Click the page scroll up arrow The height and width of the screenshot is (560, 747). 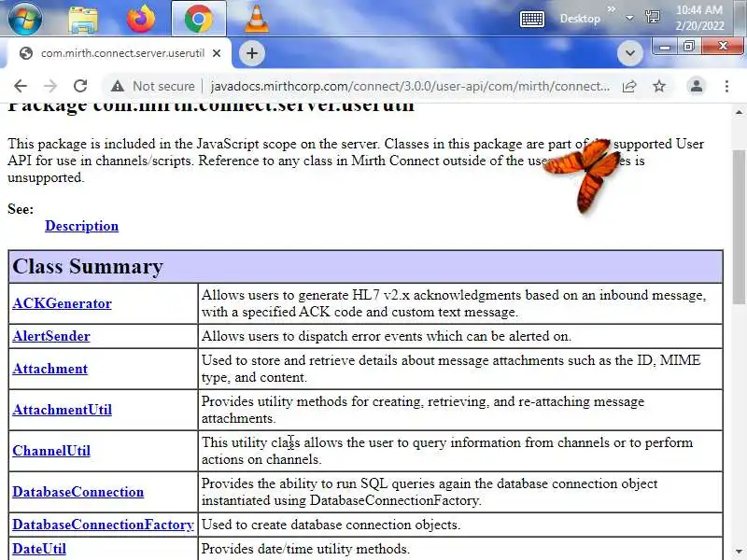739,112
